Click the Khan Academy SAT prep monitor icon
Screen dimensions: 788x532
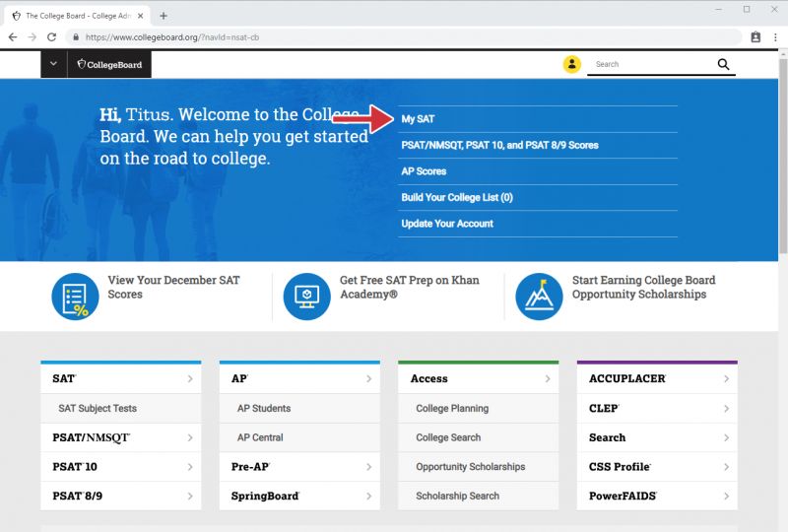[x=307, y=297]
